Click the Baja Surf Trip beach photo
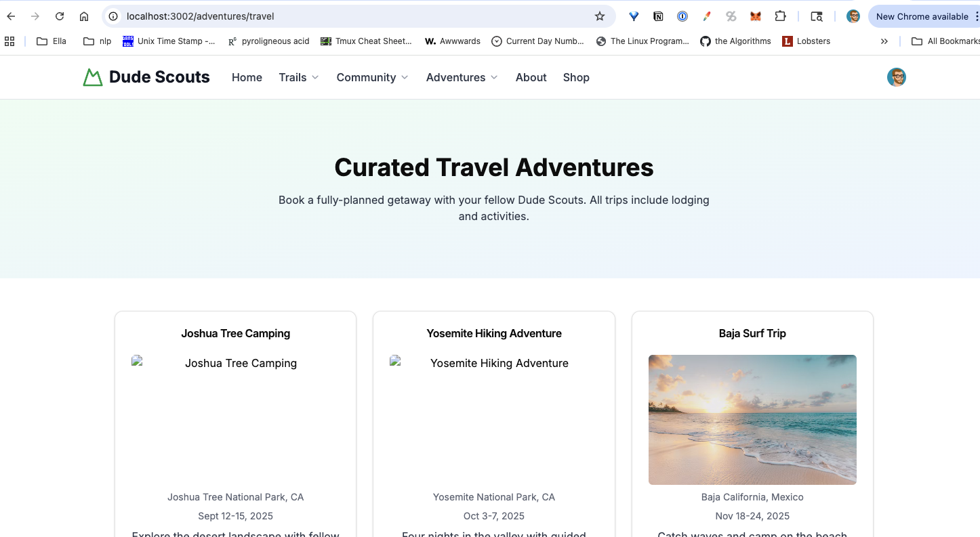 point(752,420)
